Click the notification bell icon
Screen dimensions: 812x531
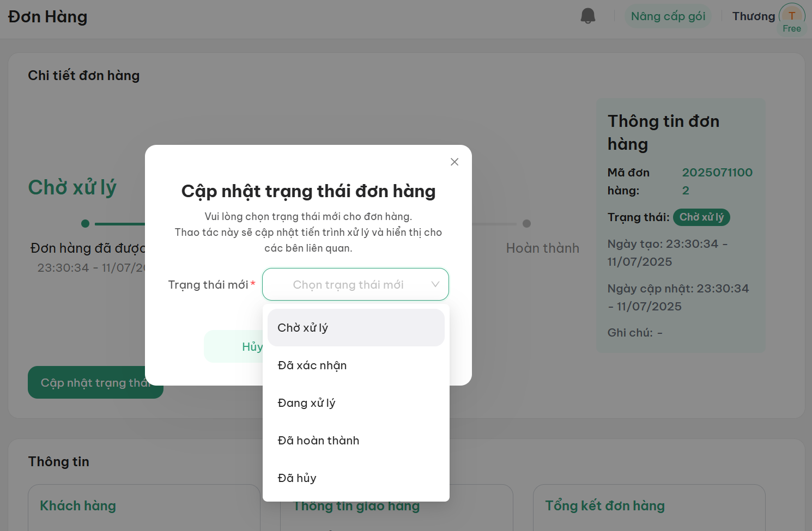(588, 16)
